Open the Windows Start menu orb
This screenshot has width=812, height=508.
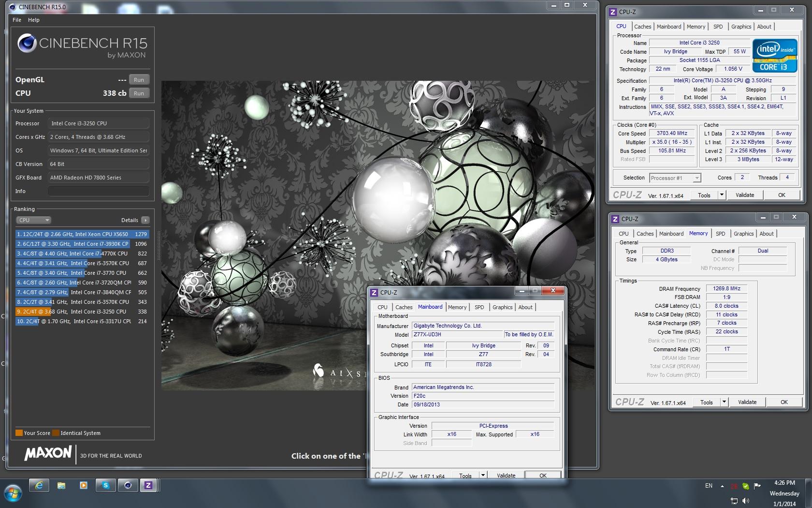click(x=13, y=493)
